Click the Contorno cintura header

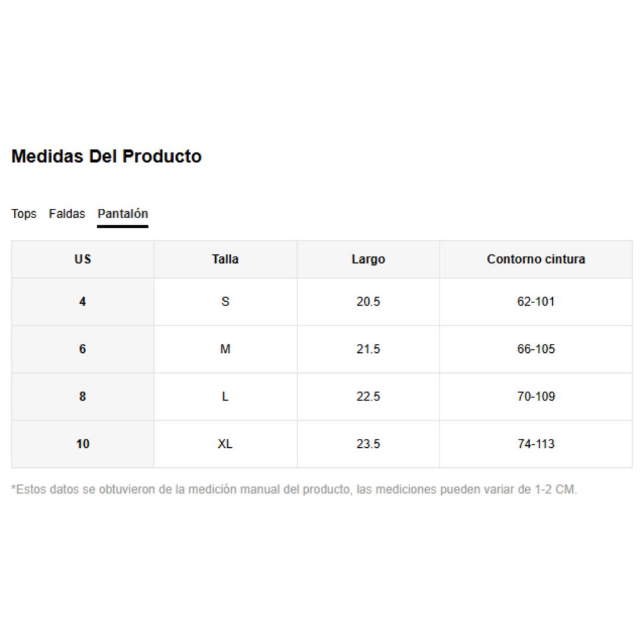(536, 259)
